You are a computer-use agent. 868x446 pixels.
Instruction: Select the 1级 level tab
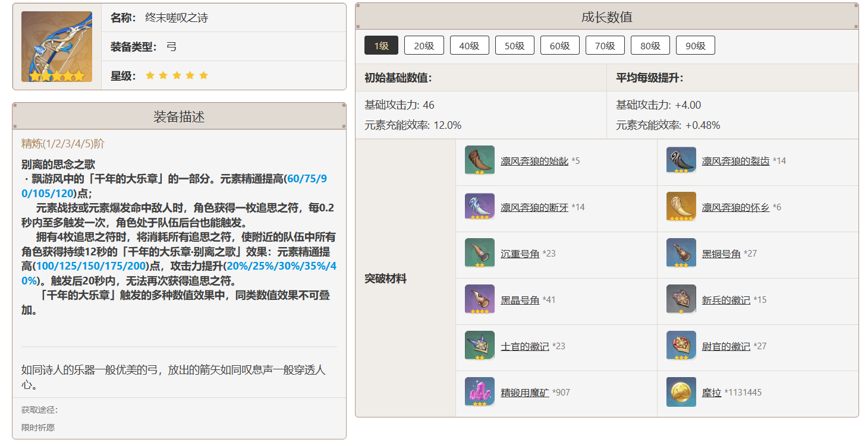[381, 46]
